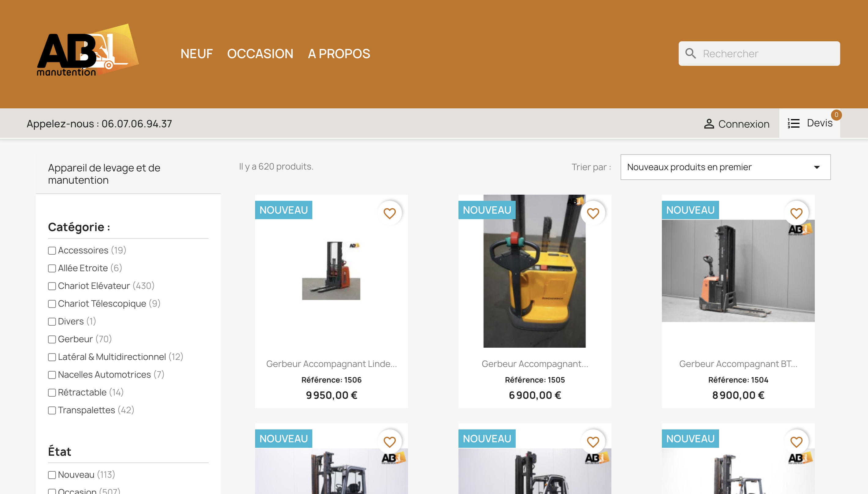Check the Nouveau state filter
Viewport: 868px width, 494px height.
coord(52,475)
